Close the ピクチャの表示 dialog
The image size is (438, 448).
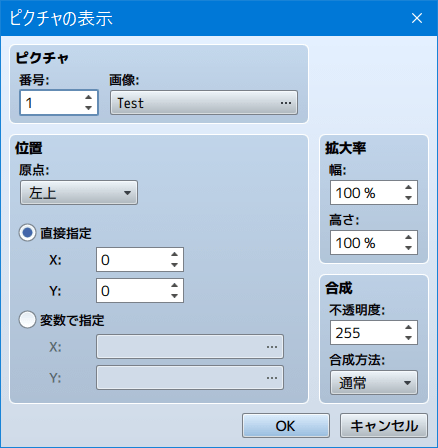[x=417, y=18]
